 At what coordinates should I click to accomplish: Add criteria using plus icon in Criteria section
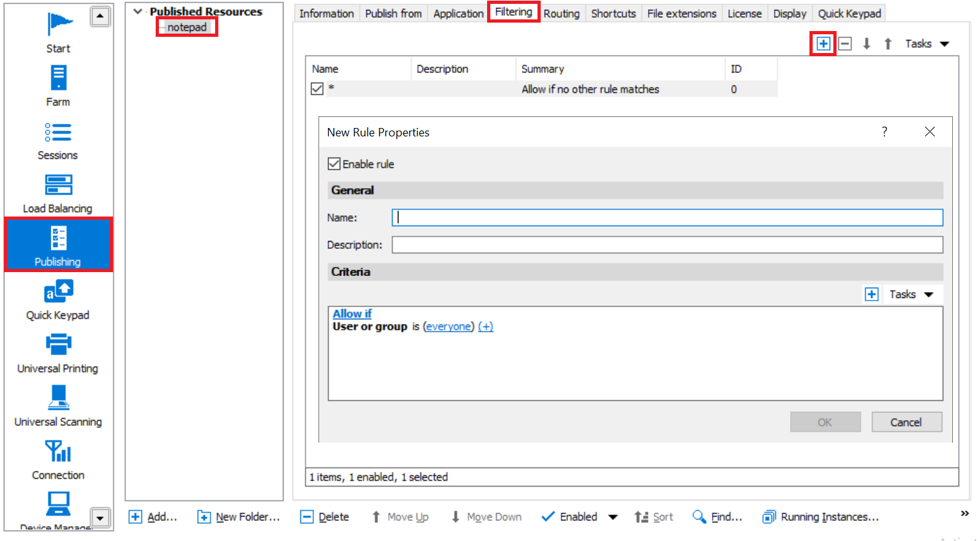[x=871, y=295]
